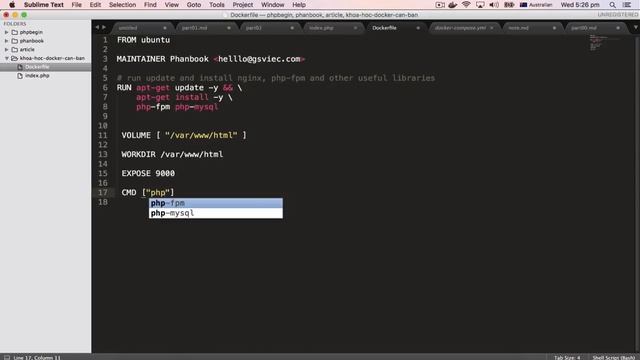Click the Wed 5:26 pm clock
This screenshot has height=360, width=640.
[x=580, y=5]
